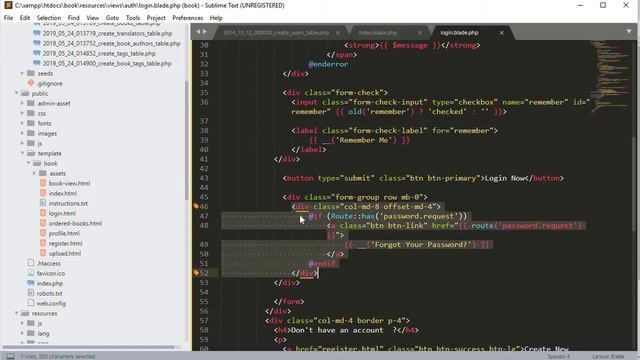Expand the assets folder
Image resolution: width=640 pixels, height=360 pixels.
pyautogui.click(x=34, y=173)
